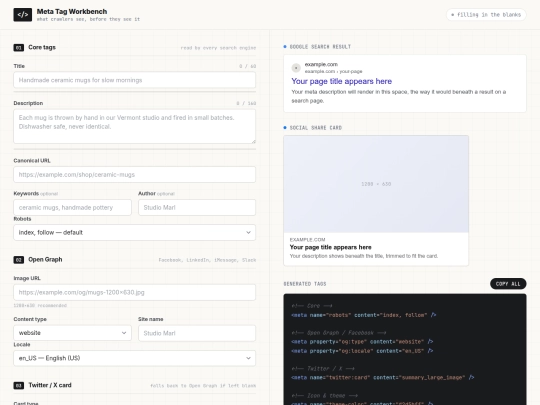Click the Title input field
This screenshot has width=540, height=405.
pyautogui.click(x=135, y=80)
